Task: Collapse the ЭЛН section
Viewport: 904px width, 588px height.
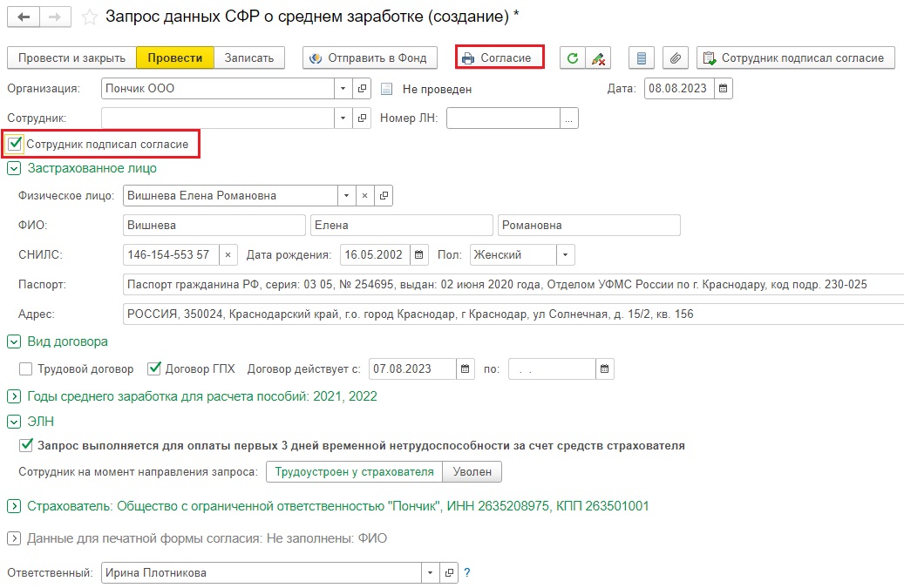Action: point(14,422)
